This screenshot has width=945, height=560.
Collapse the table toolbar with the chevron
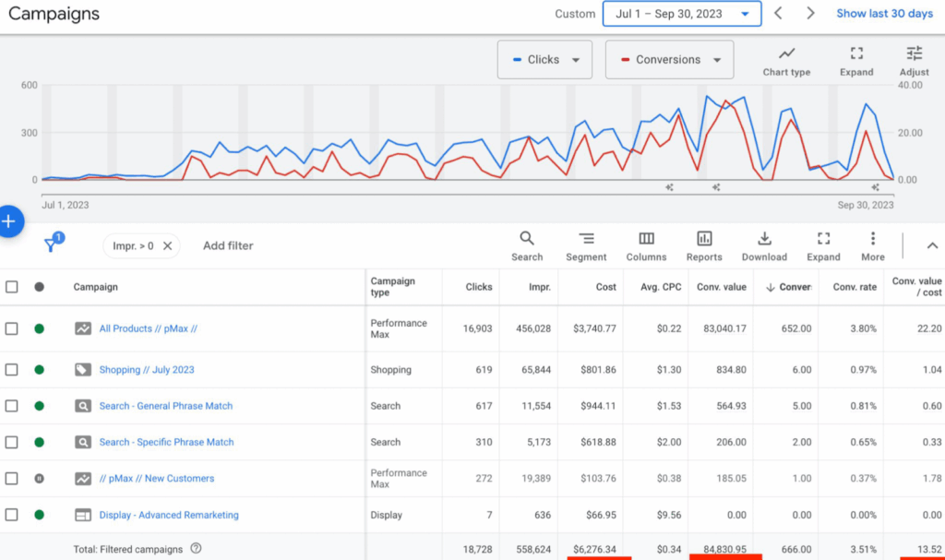[932, 246]
